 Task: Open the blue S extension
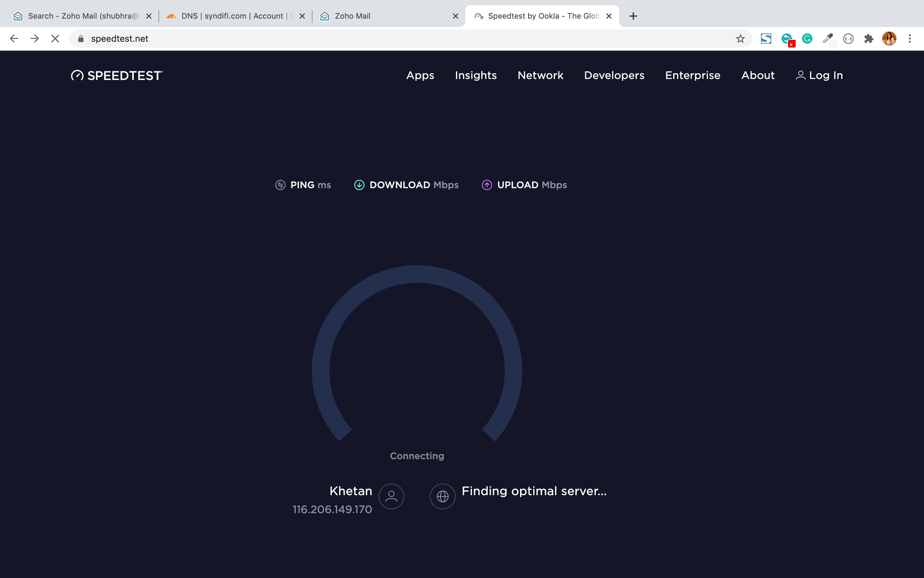(x=766, y=39)
